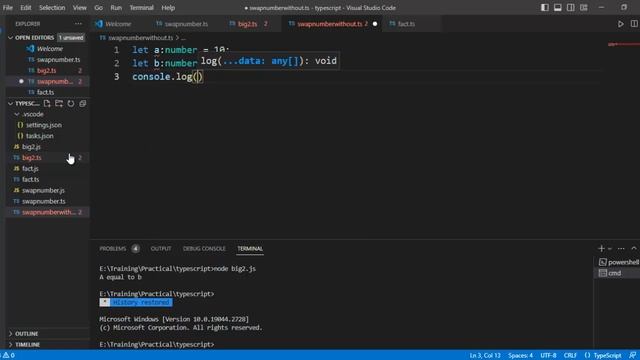The image size is (640, 360).
Task: Click inside console.log parentheses in editor
Action: click(x=198, y=76)
